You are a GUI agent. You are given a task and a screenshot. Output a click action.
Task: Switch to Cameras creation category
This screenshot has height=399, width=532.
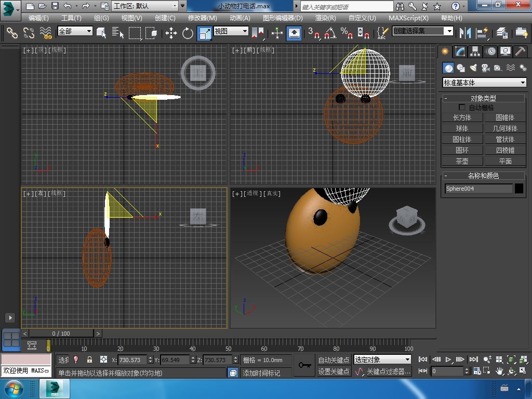(486, 68)
